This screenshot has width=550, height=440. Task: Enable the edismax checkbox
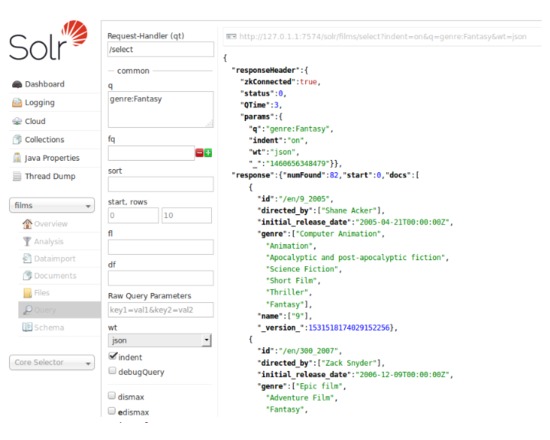[112, 411]
